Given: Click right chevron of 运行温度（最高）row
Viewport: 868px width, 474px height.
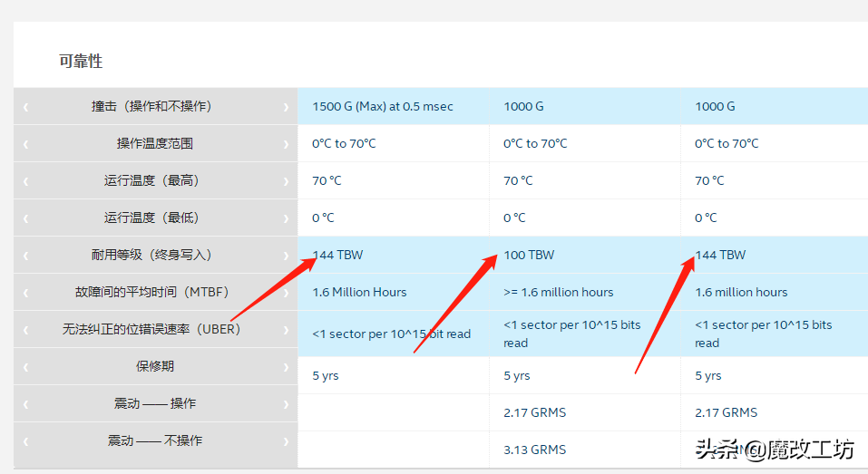Looking at the screenshot, I should click(286, 181).
